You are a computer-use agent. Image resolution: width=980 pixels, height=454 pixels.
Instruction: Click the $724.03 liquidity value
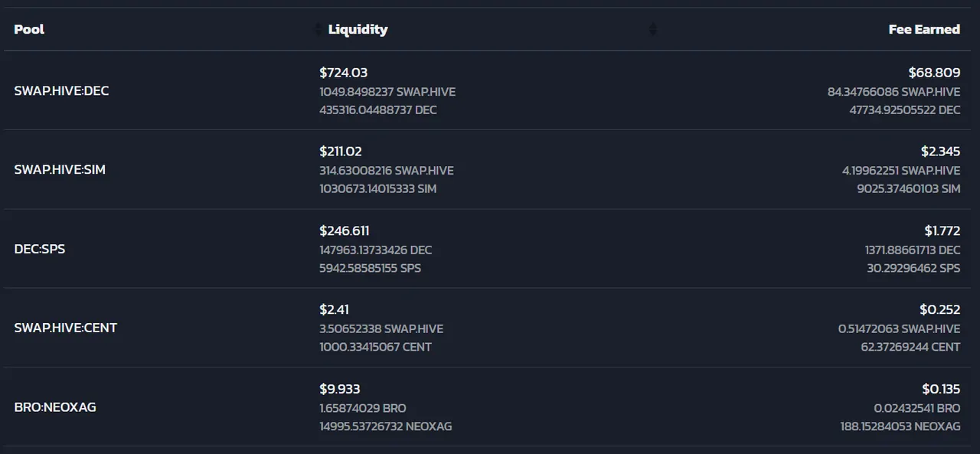[x=343, y=73]
